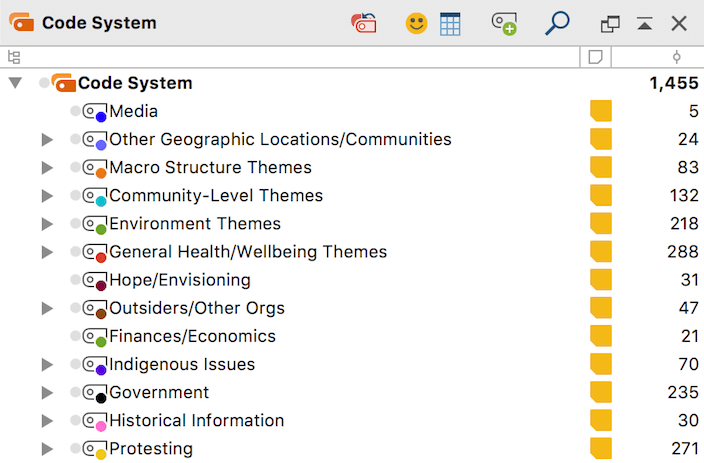Open memo for Community-Level Themes

coord(601,195)
